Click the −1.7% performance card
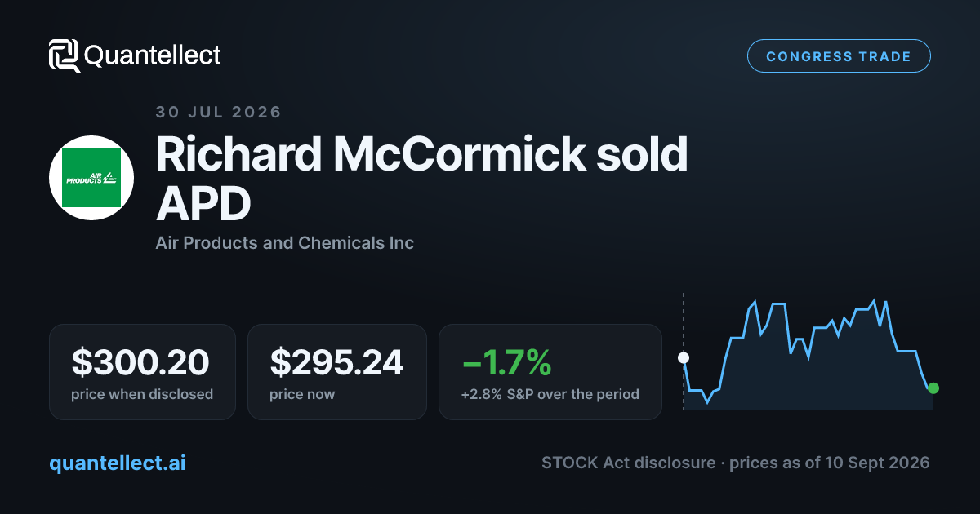The height and width of the screenshot is (514, 980). coord(550,372)
